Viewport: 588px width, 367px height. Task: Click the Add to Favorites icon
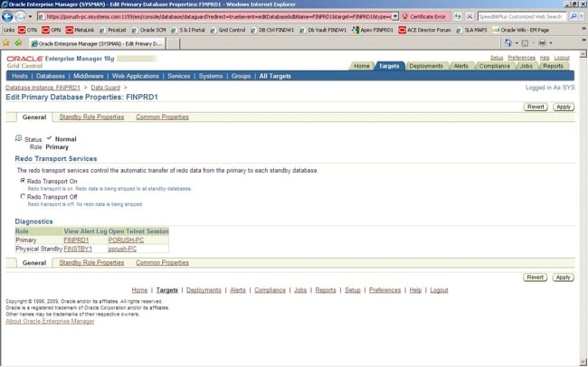pos(18,43)
